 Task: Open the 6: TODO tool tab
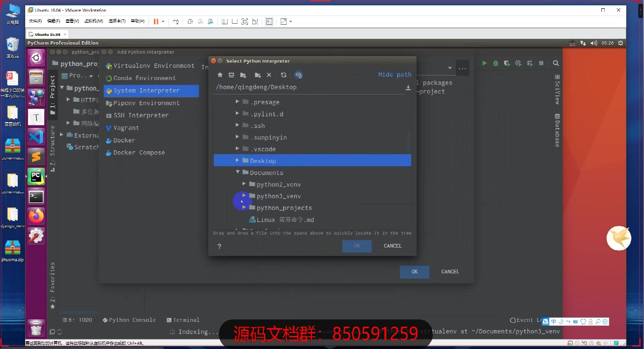77,320
